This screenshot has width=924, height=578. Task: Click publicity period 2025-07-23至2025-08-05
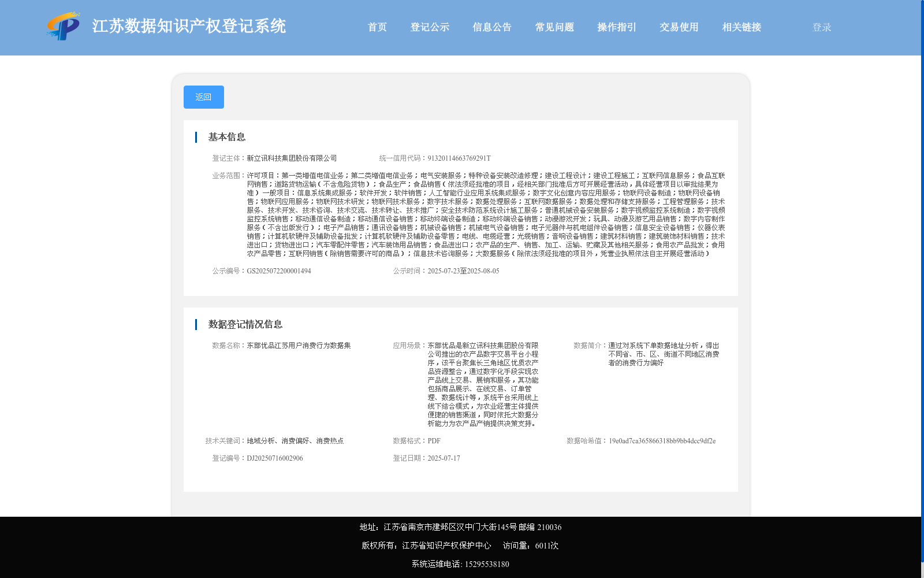click(x=463, y=271)
